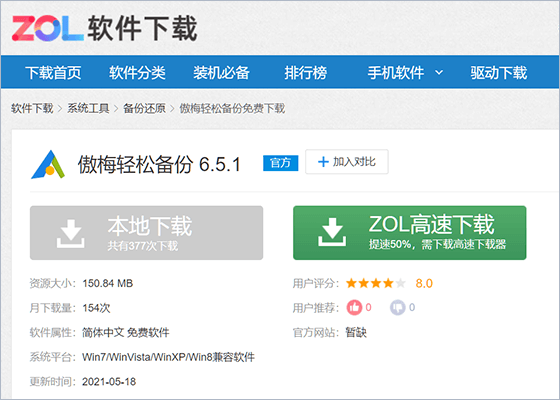Click the 用户评分 label
560x400 pixels.
tap(316, 284)
